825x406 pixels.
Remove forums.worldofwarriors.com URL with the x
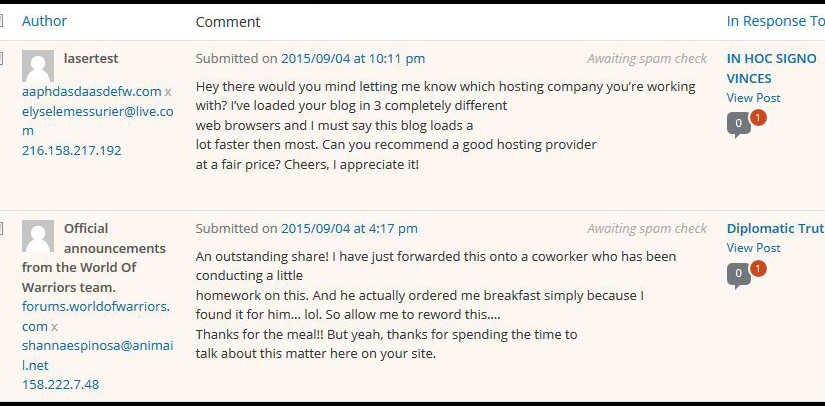click(55, 327)
